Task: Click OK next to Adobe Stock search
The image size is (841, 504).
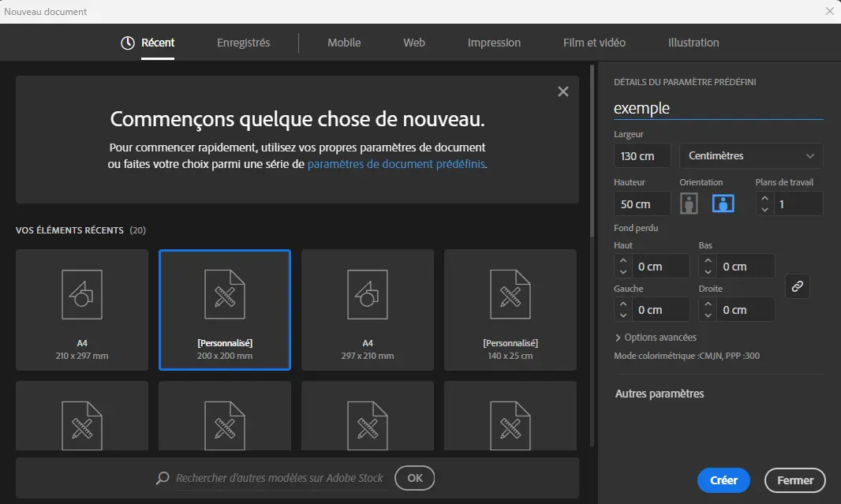Action: coord(415,478)
